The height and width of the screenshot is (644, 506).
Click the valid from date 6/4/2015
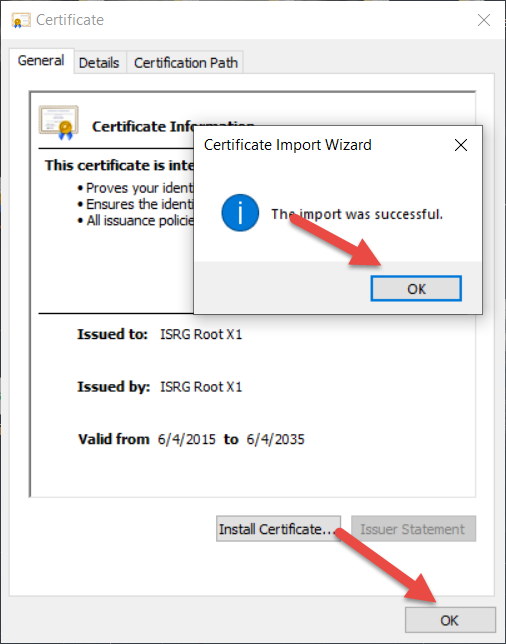[187, 439]
